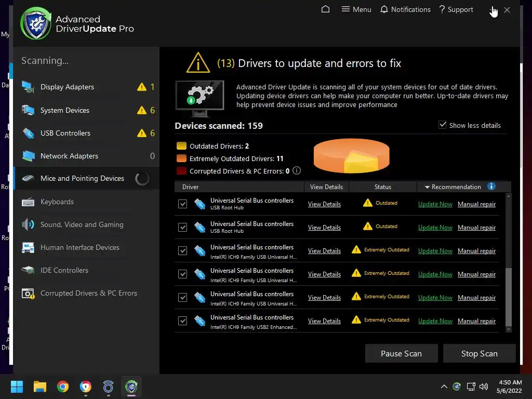Open Google Chrome from taskbar
532x399 pixels.
63,387
